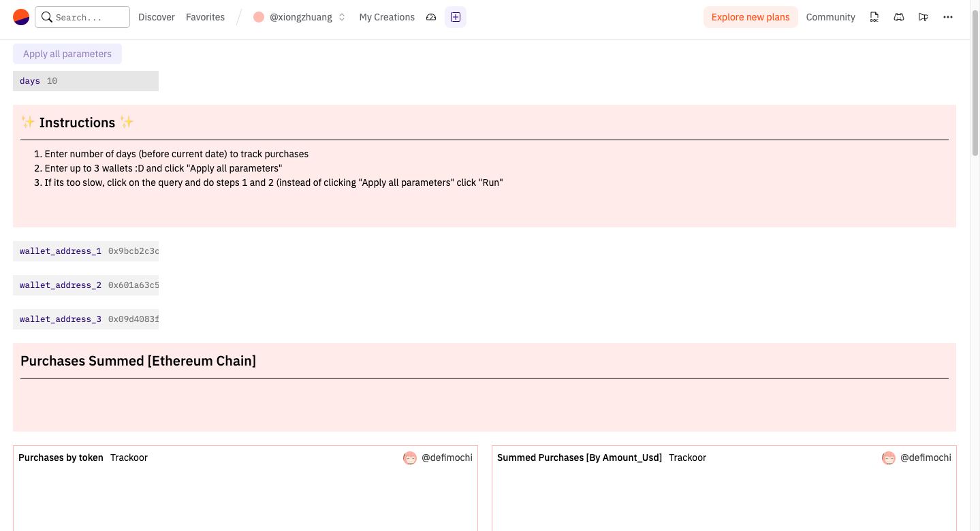The height and width of the screenshot is (531, 980).
Task: Click the Explore new plans button
Action: coord(750,17)
